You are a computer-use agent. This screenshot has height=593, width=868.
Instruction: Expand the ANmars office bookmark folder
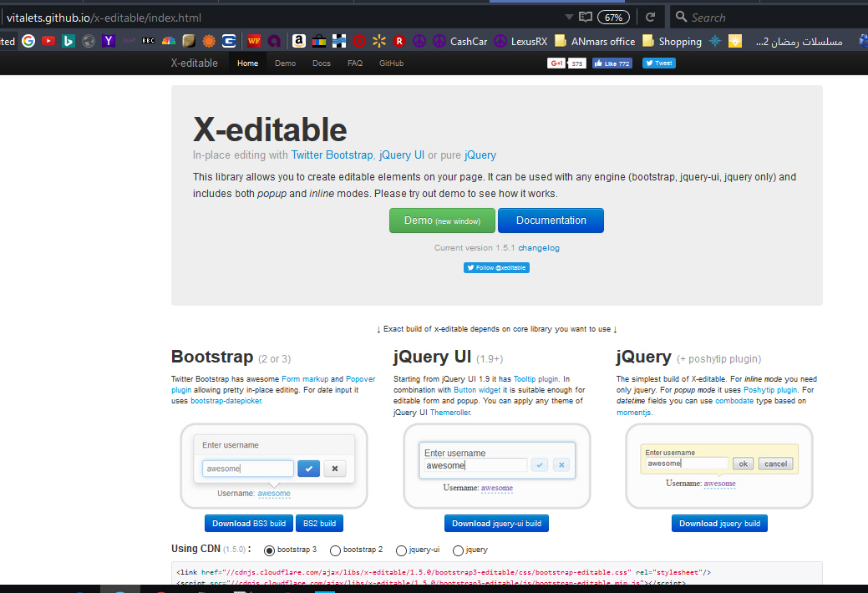click(x=594, y=41)
